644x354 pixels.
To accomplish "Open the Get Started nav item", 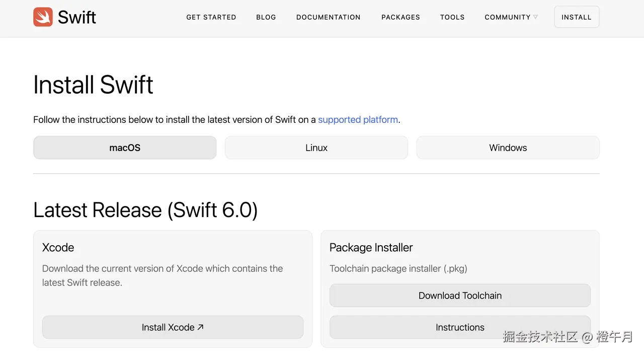I will click(x=211, y=17).
